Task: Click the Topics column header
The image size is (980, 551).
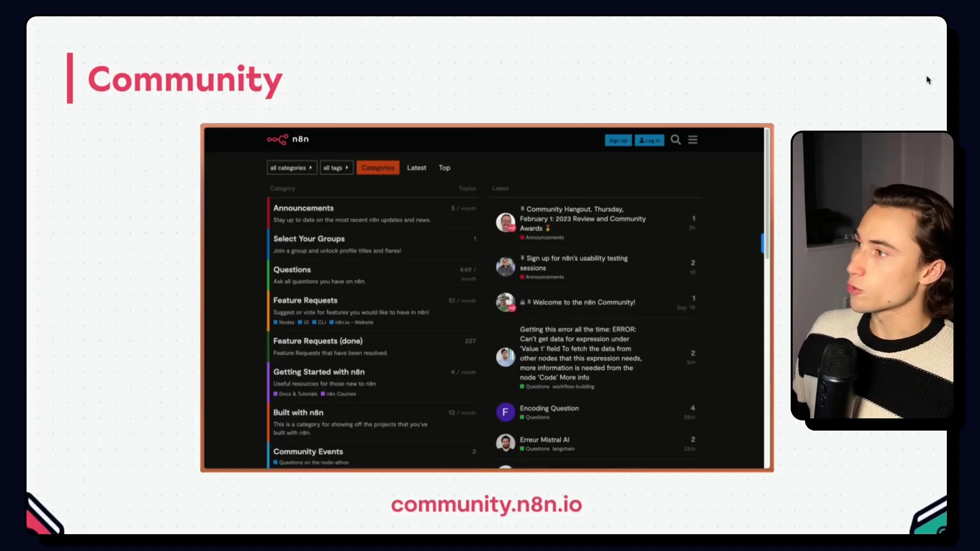Action: coord(467,188)
